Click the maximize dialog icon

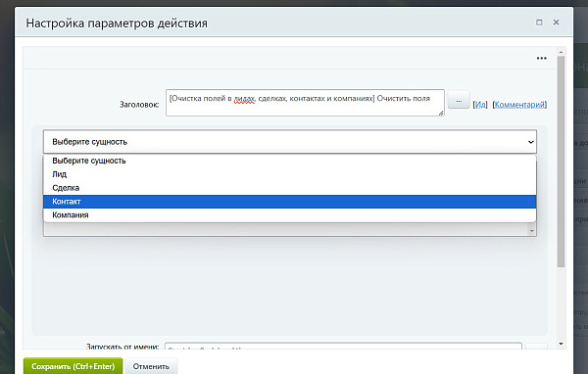pos(539,23)
